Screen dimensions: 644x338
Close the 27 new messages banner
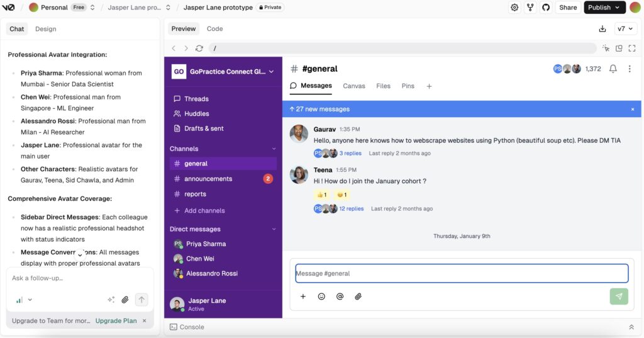pyautogui.click(x=633, y=109)
